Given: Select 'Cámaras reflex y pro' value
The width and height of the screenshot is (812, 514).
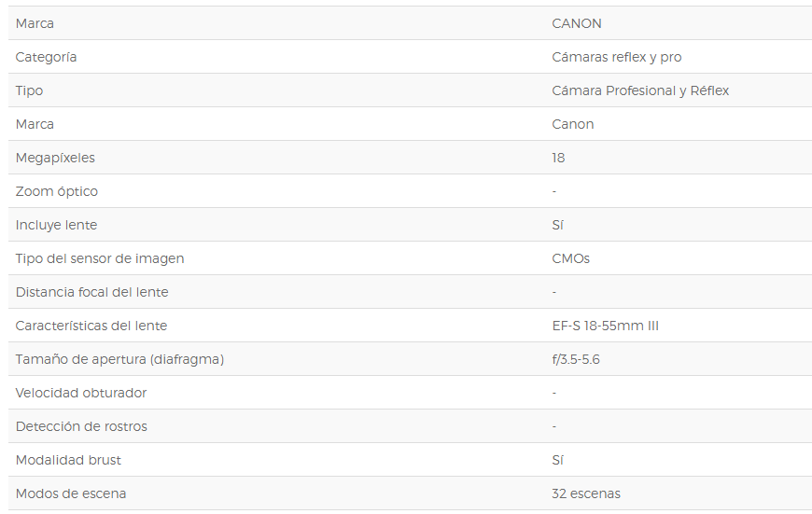Looking at the screenshot, I should 617,58.
